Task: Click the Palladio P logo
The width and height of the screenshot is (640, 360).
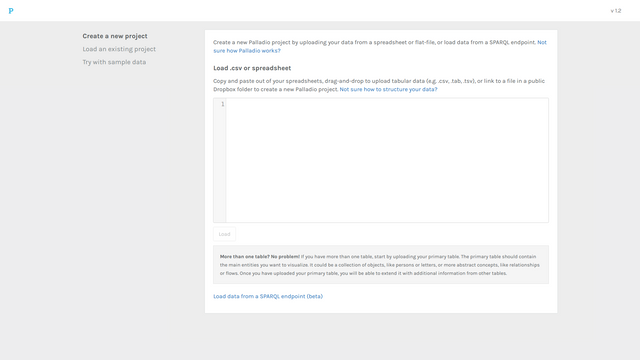Action: click(11, 11)
